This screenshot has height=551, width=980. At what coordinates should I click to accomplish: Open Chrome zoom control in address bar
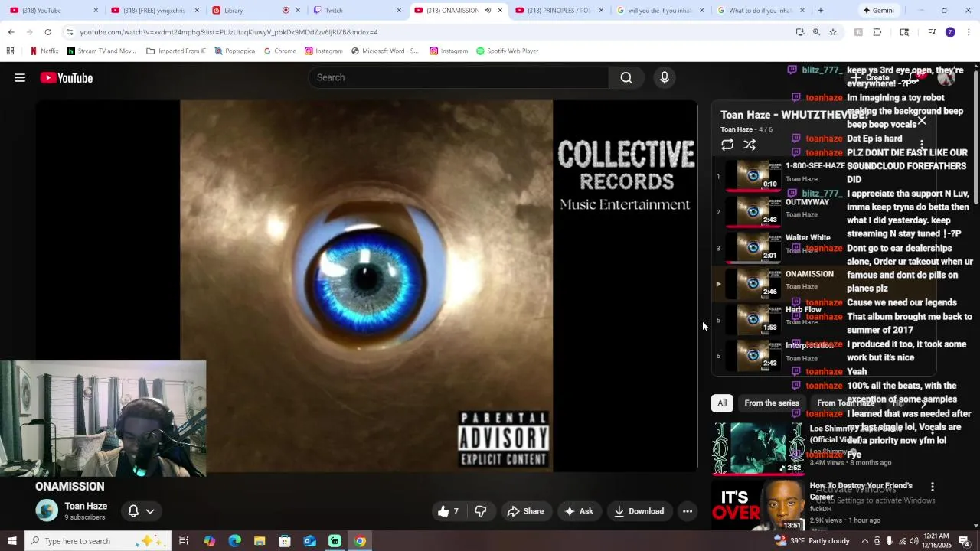(x=816, y=32)
